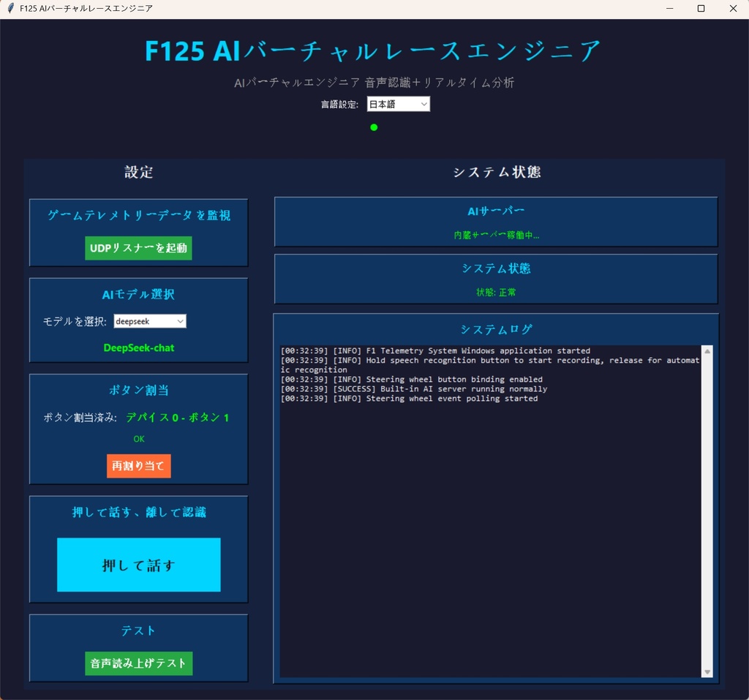Screen dimensions: 749x700
Task: Click the モデルを選択: label
Action: point(75,322)
